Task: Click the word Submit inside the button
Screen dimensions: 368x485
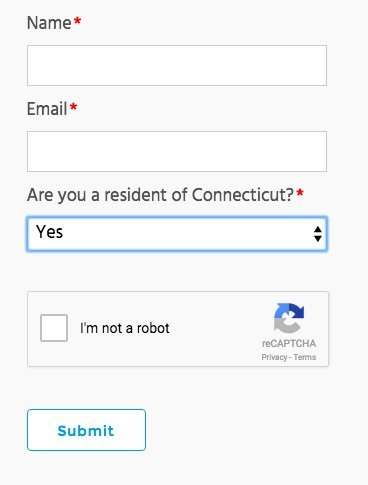Action: [86, 431]
